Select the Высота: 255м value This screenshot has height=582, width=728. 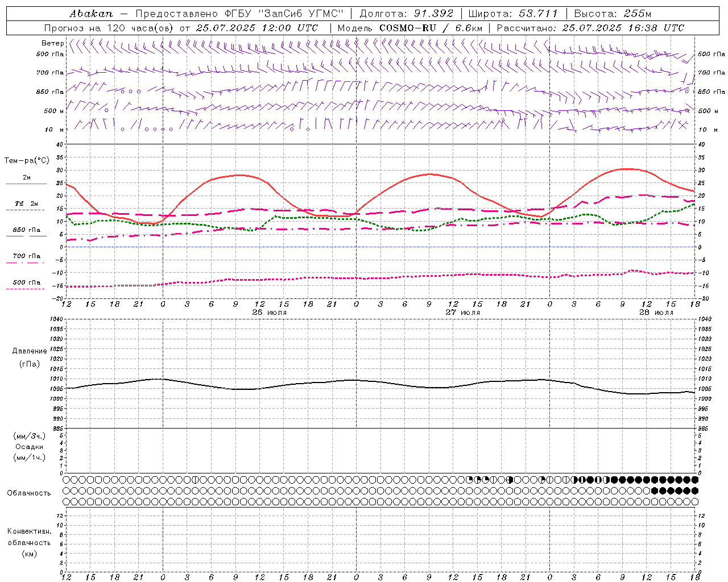613,14
